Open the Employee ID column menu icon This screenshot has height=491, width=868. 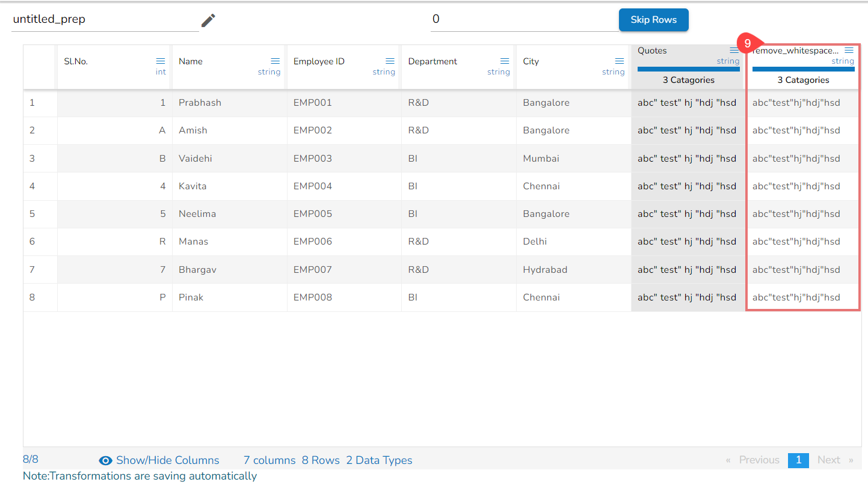[x=390, y=61]
